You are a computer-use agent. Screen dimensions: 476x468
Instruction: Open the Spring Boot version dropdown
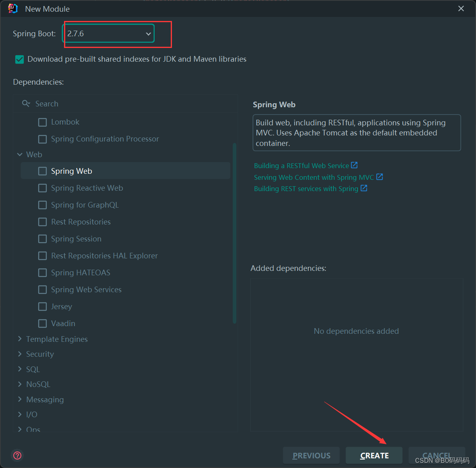tap(108, 33)
